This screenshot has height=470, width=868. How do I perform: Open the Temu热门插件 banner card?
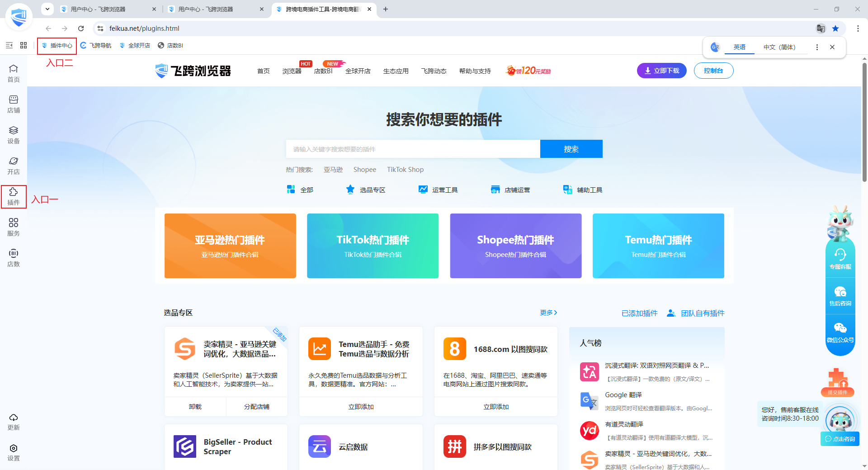point(659,246)
